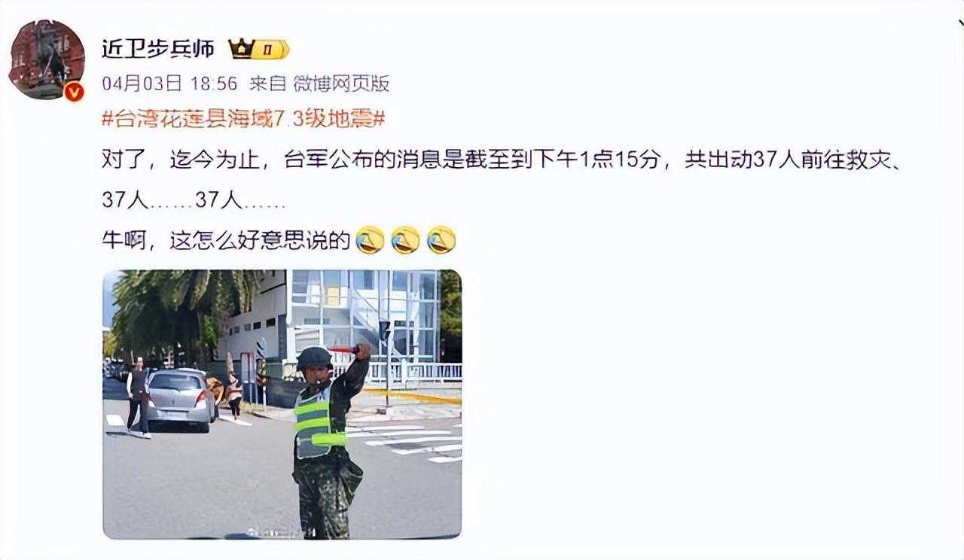964x560 pixels.
Task: Open the hashtag #台湾花莲县海域7.3级地震#
Action: pyautogui.click(x=243, y=119)
